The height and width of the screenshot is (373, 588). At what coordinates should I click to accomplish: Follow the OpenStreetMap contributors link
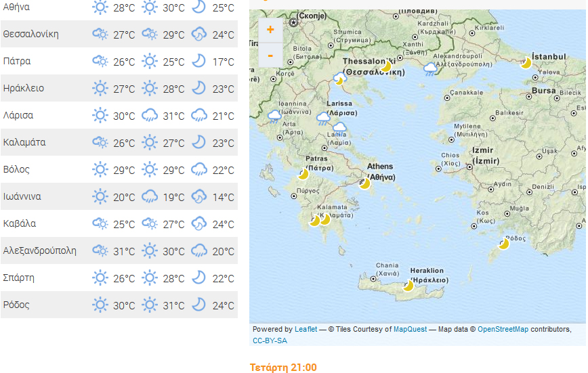pyautogui.click(x=503, y=330)
